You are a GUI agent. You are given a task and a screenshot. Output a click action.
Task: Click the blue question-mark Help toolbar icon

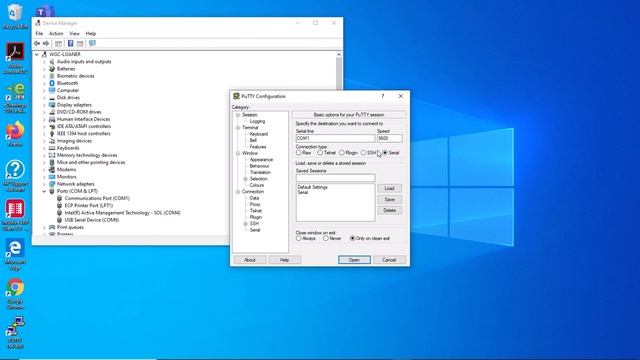coord(70,43)
